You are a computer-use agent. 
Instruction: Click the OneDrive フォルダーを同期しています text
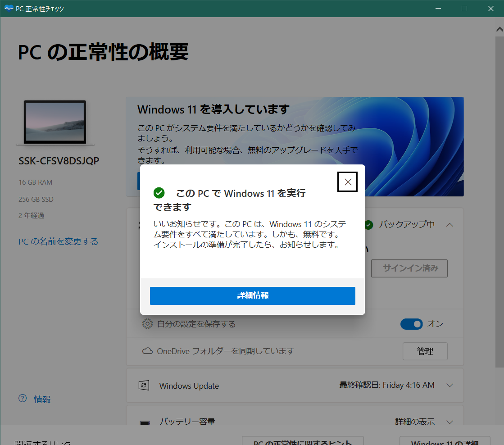(225, 351)
